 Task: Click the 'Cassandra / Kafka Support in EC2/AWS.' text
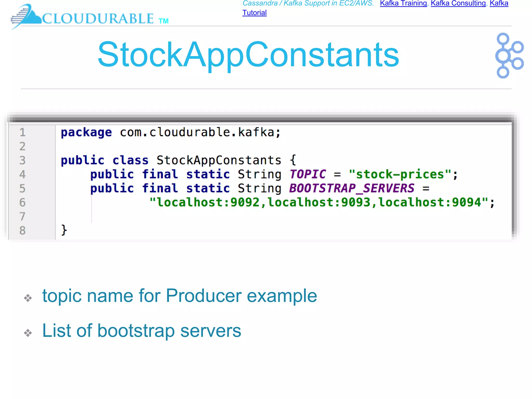click(x=308, y=3)
